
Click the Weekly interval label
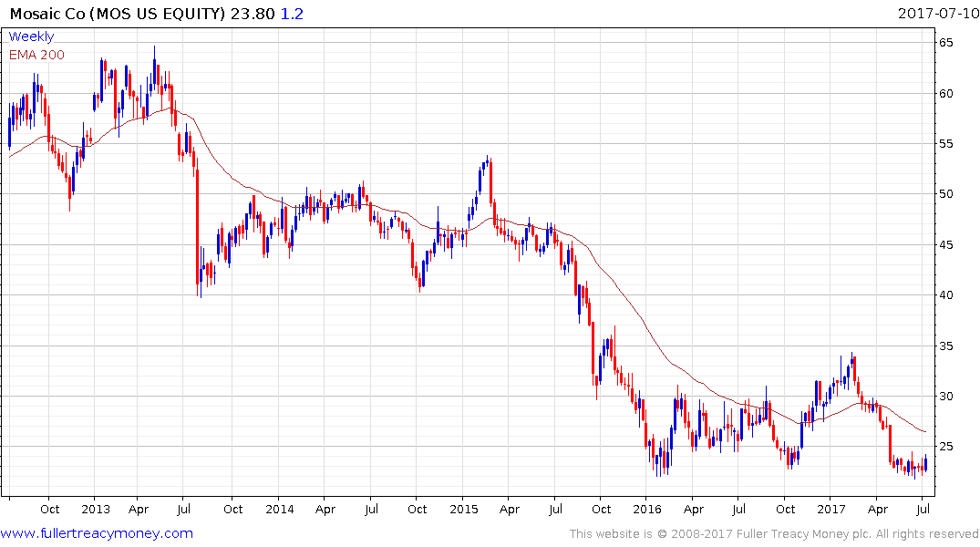[x=31, y=36]
